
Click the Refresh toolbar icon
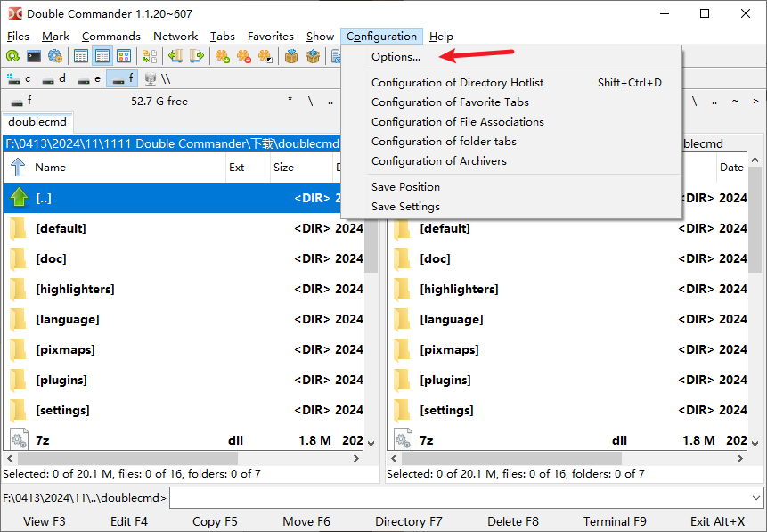(x=12, y=56)
